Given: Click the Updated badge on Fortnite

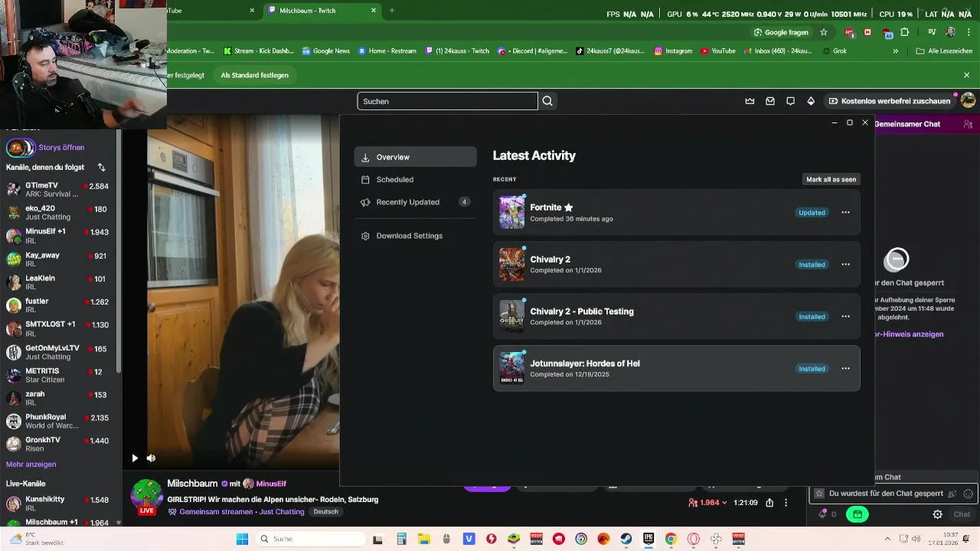Looking at the screenshot, I should [x=812, y=213].
